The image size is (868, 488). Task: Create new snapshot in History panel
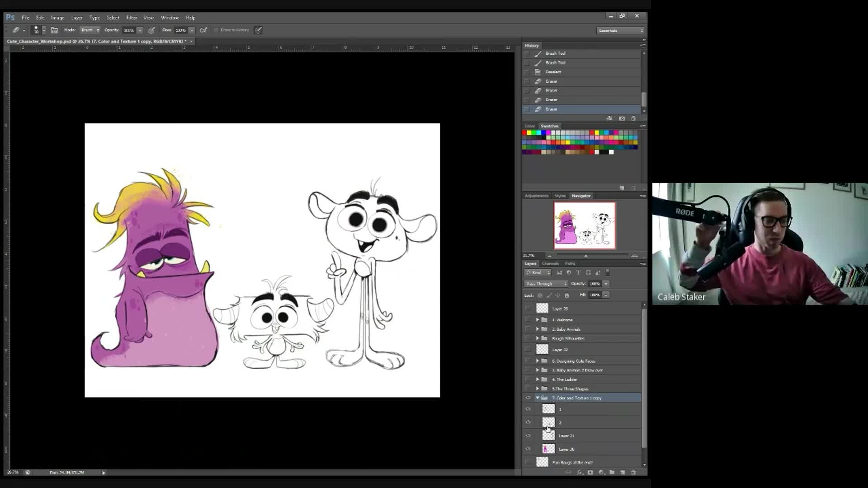pyautogui.click(x=622, y=118)
